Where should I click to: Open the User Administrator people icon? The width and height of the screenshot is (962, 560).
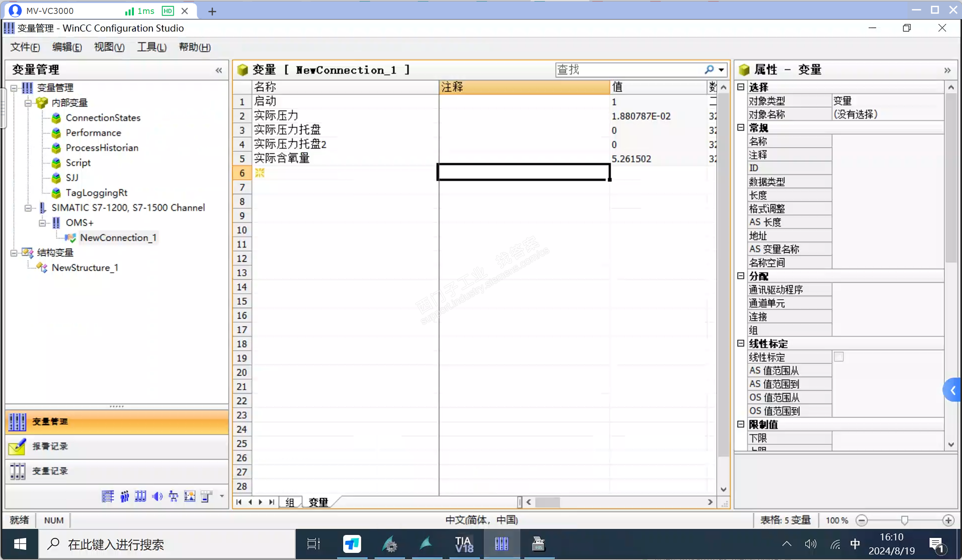124,496
